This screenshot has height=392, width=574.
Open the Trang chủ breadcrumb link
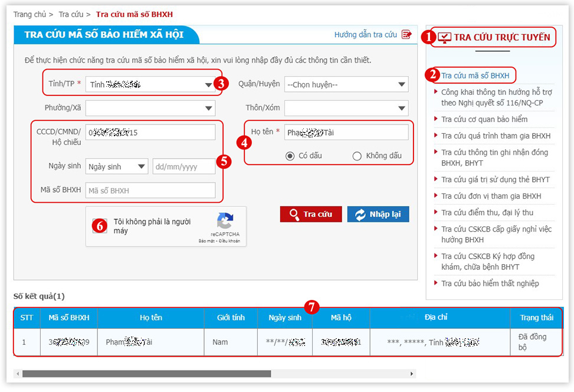[x=28, y=14]
